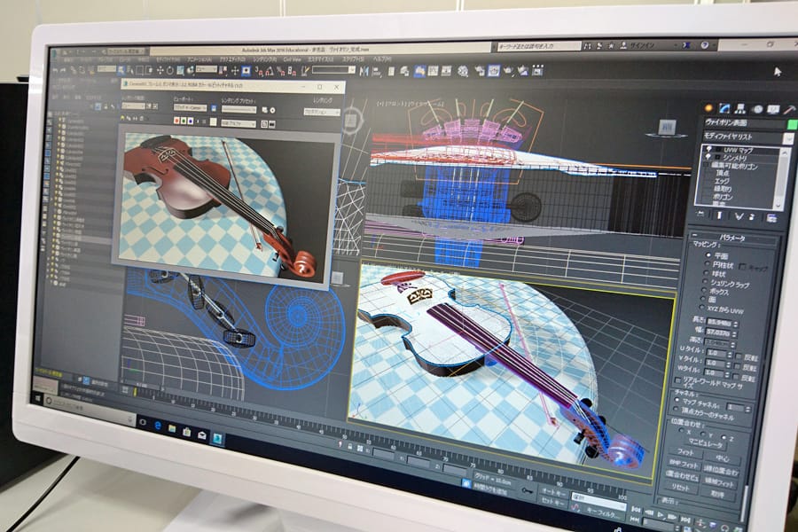This screenshot has height=532, width=798.
Task: Open the カスタマイズ(U) menu
Action: coord(320,59)
